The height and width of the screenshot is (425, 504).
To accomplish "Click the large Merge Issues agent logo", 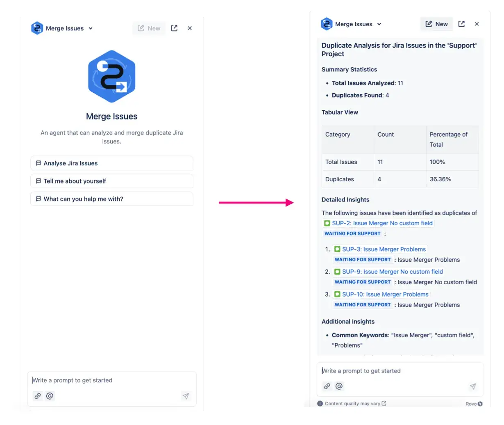I will pyautogui.click(x=111, y=77).
